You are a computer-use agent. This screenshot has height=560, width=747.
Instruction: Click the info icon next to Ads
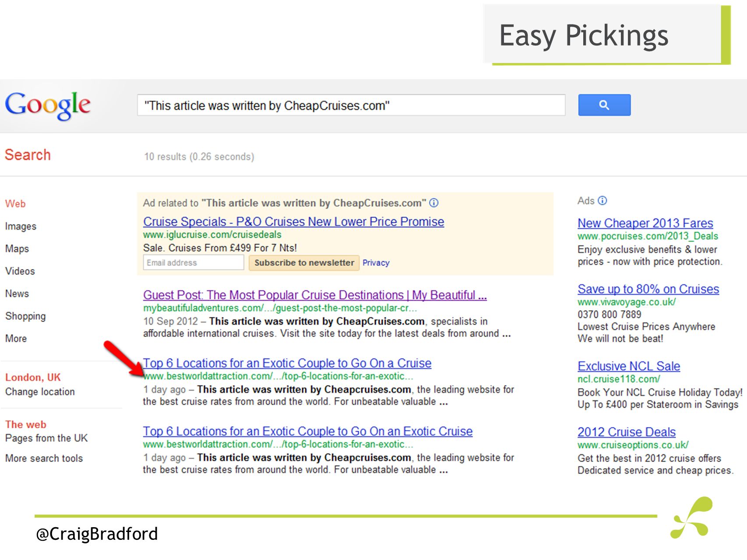(x=603, y=201)
